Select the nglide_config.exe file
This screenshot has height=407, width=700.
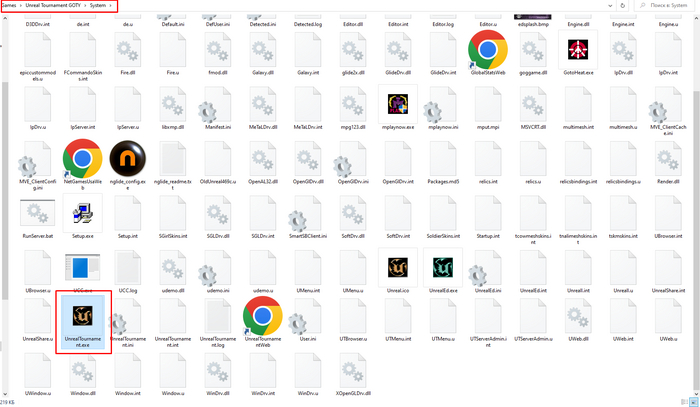[128, 166]
